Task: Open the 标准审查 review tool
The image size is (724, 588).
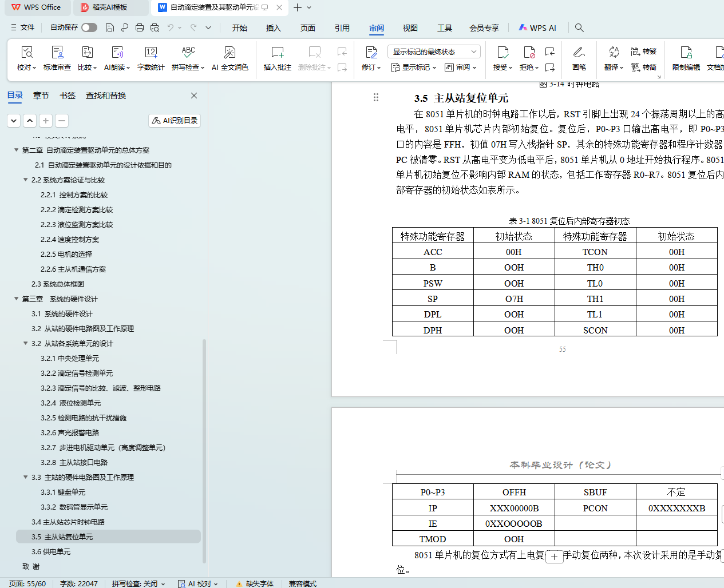Action: pyautogui.click(x=57, y=53)
